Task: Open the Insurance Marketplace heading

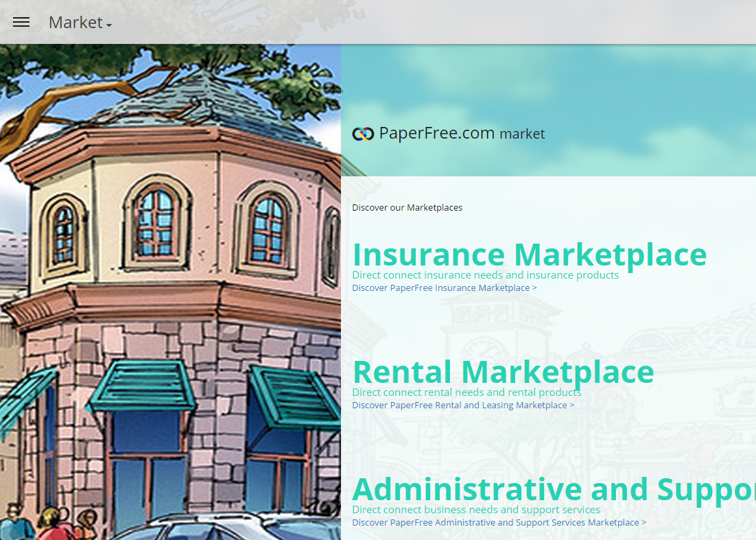Action: pyautogui.click(x=530, y=254)
